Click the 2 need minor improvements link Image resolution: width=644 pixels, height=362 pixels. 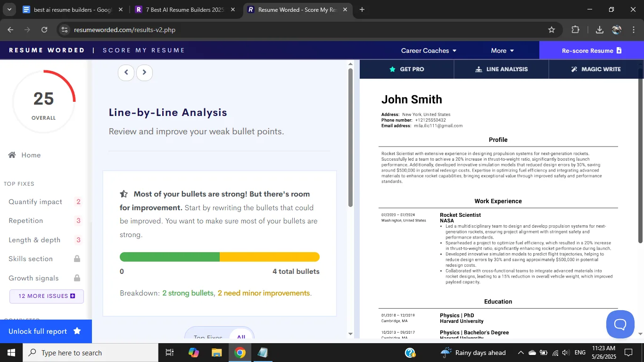click(264, 293)
